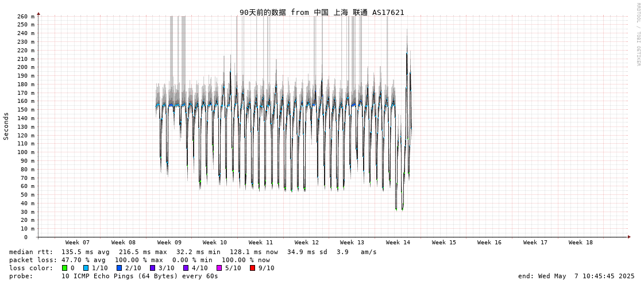Click the '250 m' y-axis value
Screen dimensions: 644x284
(x=26, y=25)
